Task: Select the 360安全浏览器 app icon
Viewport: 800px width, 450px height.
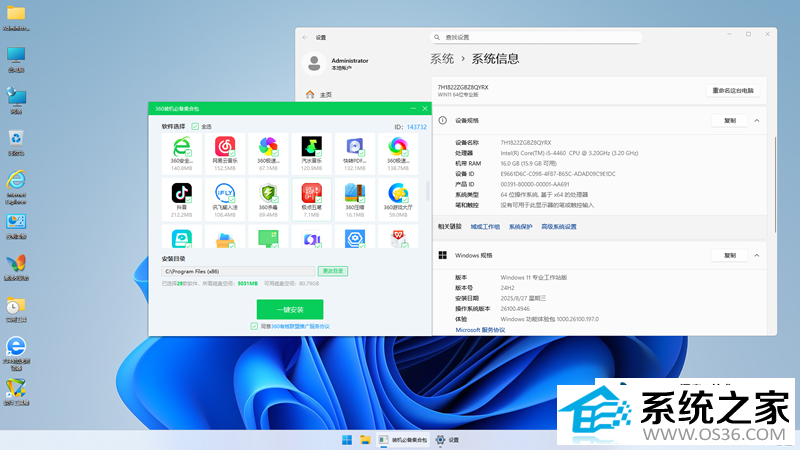Action: pos(182,146)
